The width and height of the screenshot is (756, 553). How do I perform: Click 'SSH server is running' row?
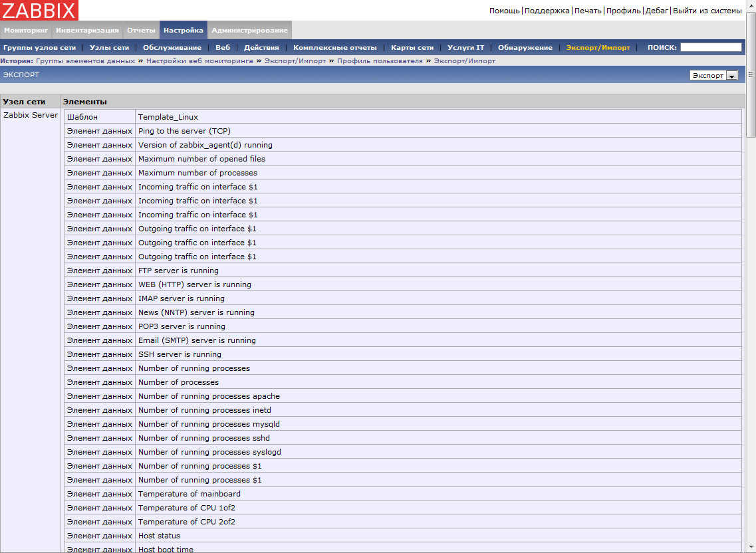point(403,354)
